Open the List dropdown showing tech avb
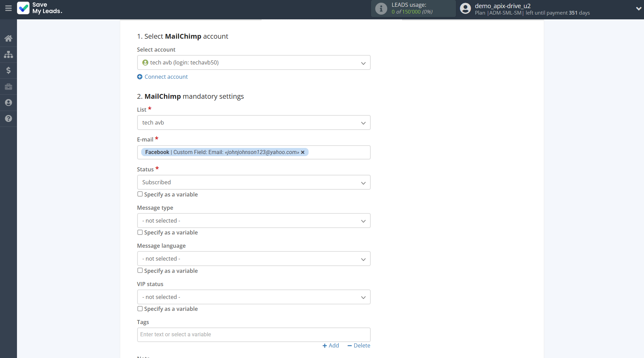This screenshot has height=358, width=644. pos(254,123)
